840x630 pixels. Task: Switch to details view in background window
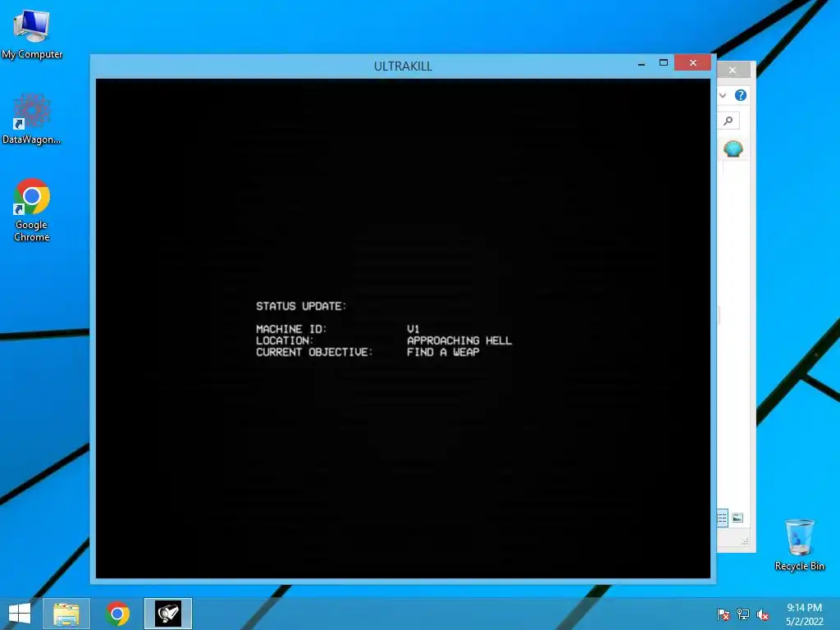point(722,518)
